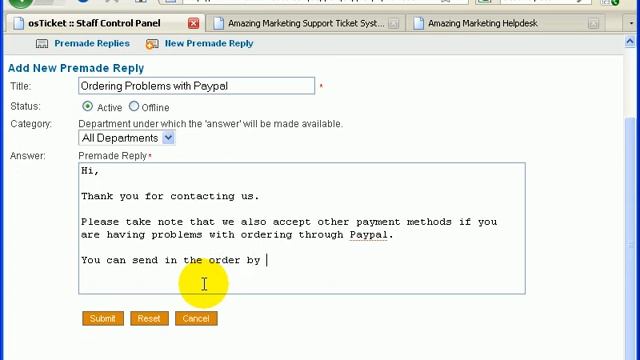The height and width of the screenshot is (360, 640).
Task: Click the 'Thank you for contacting us.' line
Action: pyautogui.click(x=170, y=196)
